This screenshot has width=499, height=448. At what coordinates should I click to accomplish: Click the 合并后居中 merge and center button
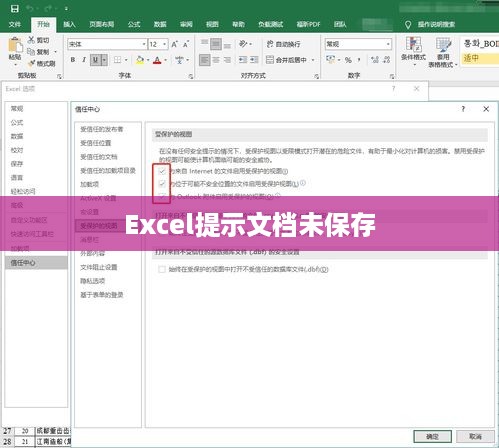[x=286, y=60]
